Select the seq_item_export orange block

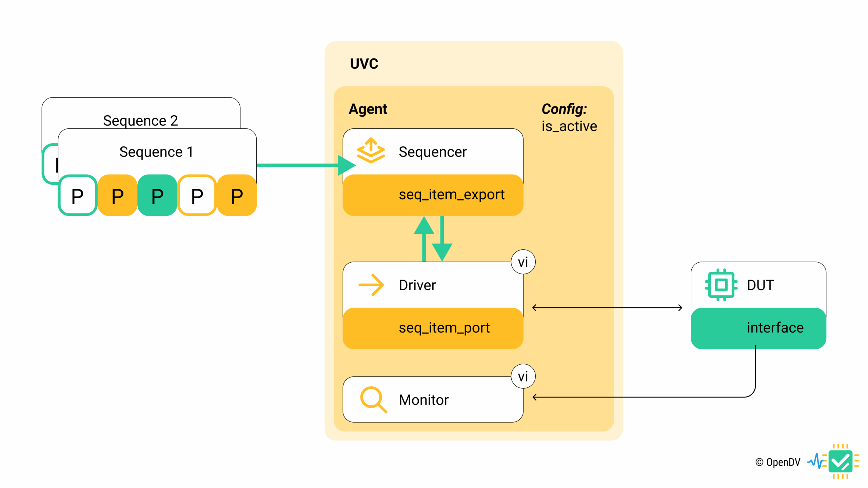click(x=433, y=195)
